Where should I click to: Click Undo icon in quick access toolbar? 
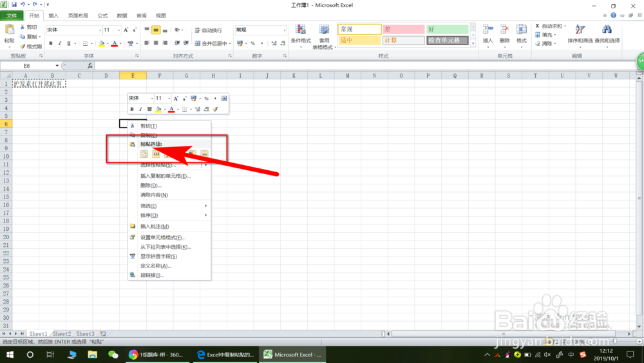[23, 5]
